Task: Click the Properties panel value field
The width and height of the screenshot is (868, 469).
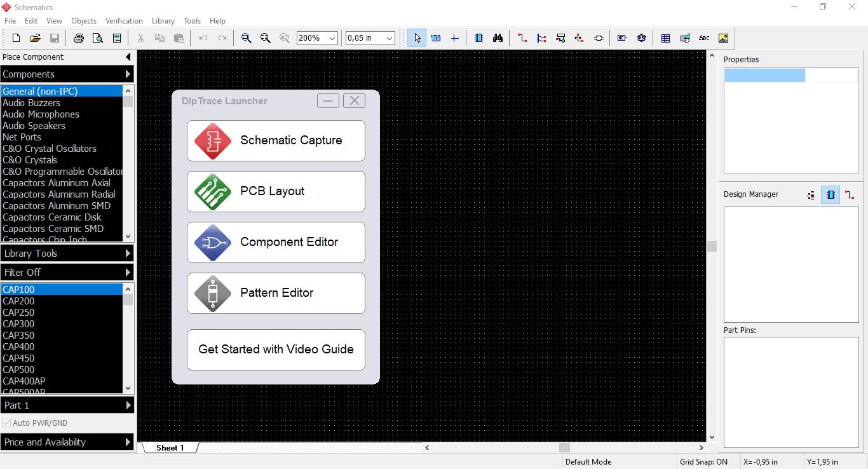Action: coord(831,76)
